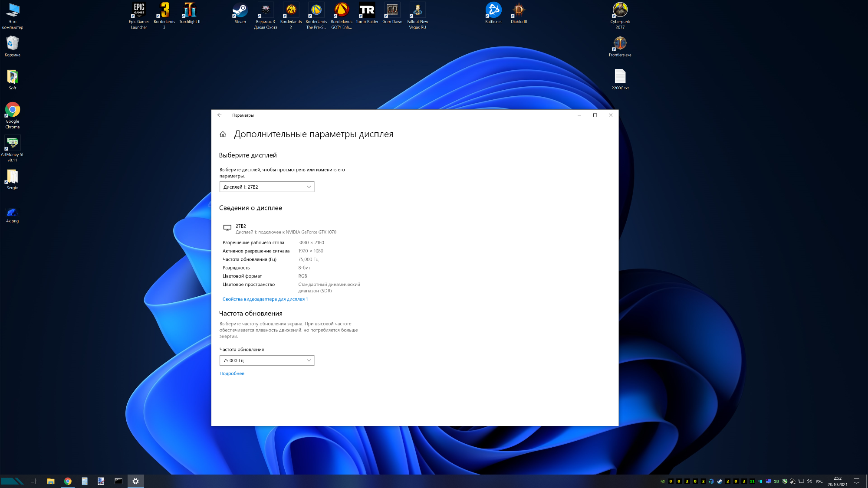The image size is (868, 488).
Task: Click the Подробнее link
Action: tap(232, 373)
